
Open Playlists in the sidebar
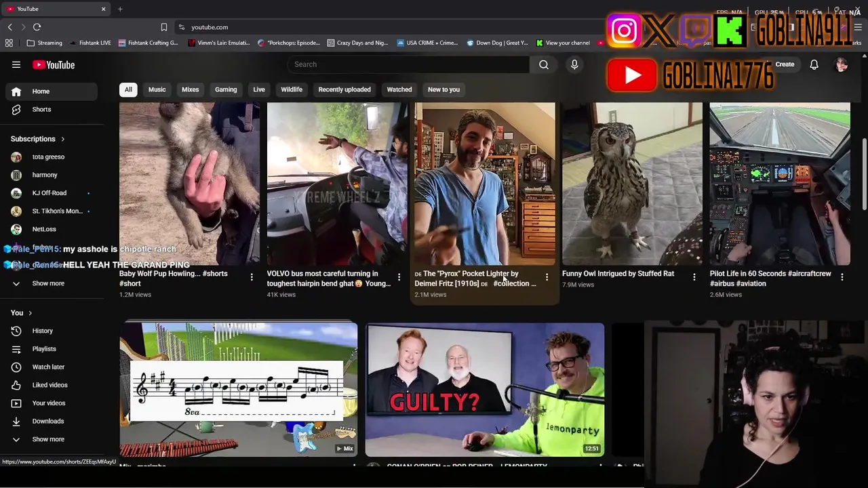tap(52, 349)
